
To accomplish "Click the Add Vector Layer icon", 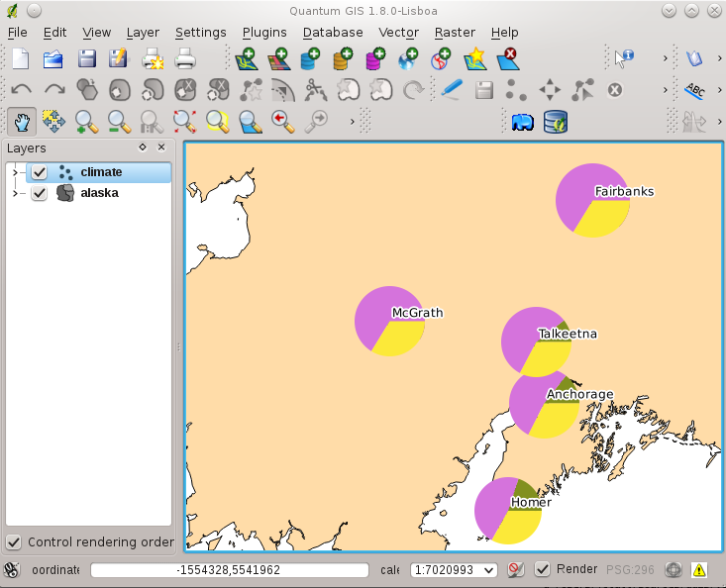I will click(x=246, y=59).
